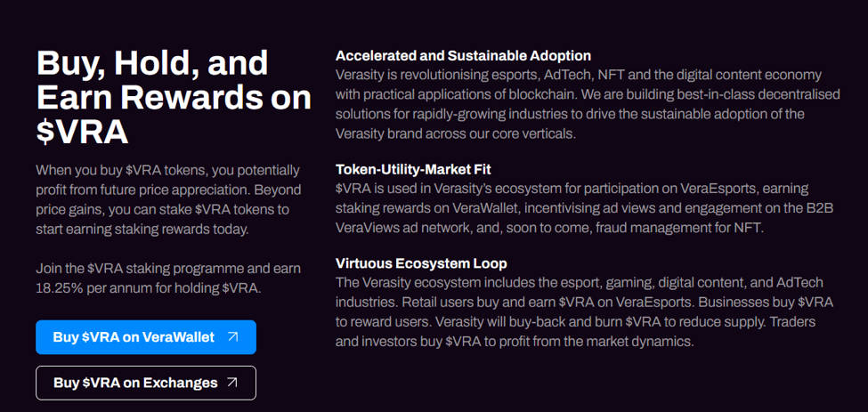The width and height of the screenshot is (868, 412).
Task: Click the Buy $VRA on VeraWallet button
Action: (x=146, y=336)
